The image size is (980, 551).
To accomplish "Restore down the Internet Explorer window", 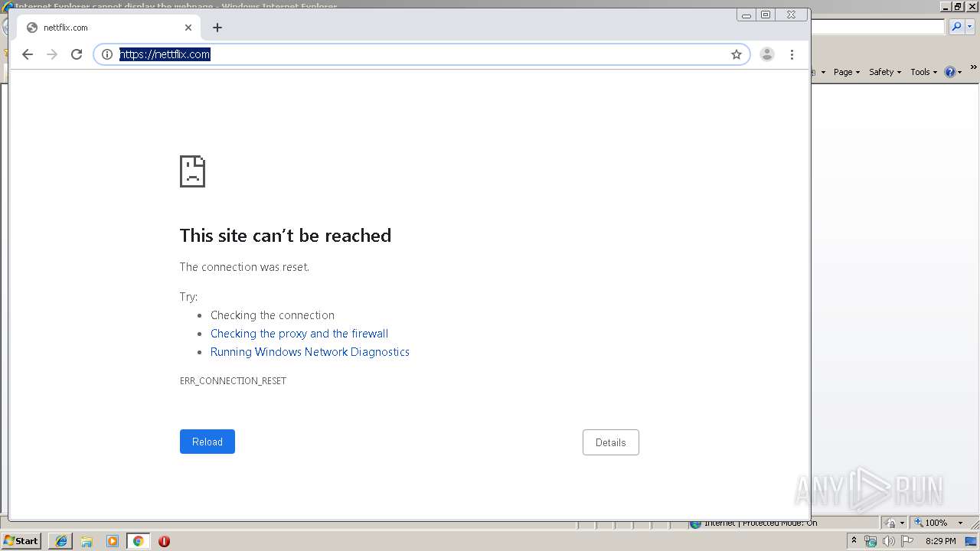I will coord(958,6).
